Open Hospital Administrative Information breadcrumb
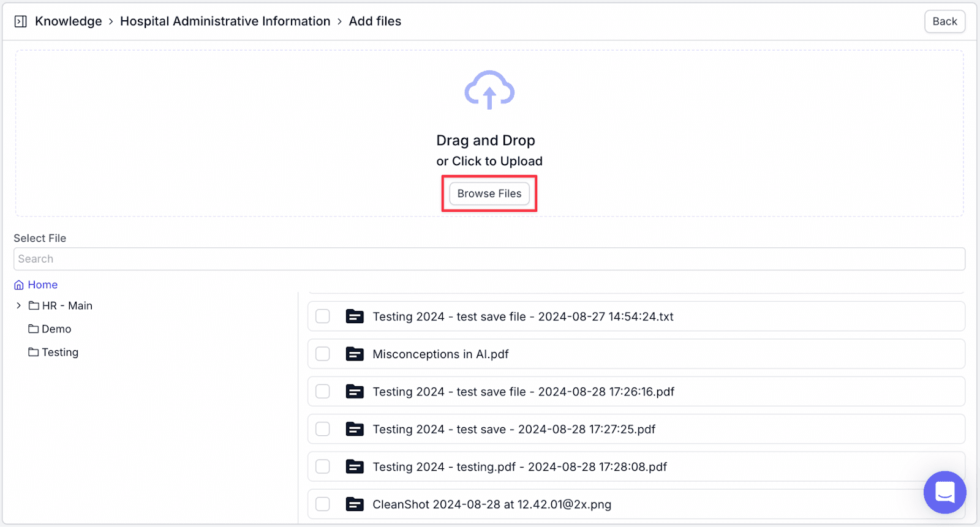Viewport: 980px width, 527px height. pos(225,21)
